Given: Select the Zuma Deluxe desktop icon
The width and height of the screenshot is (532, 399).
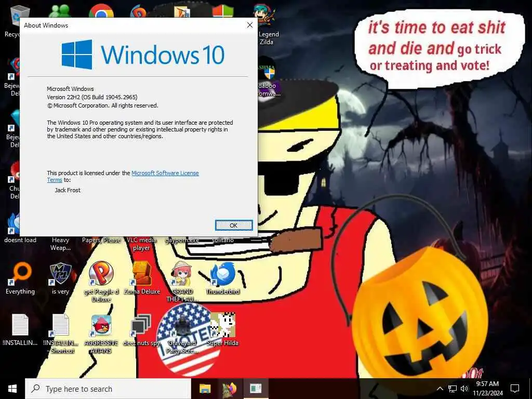Looking at the screenshot, I should click(x=142, y=278).
